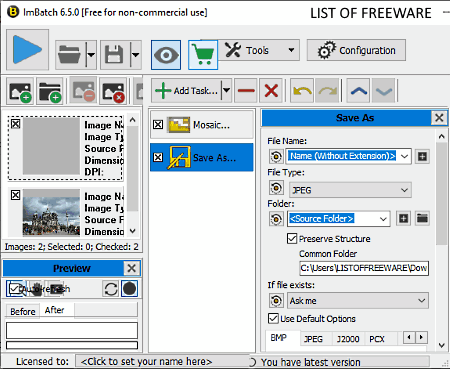This screenshot has width=450, height=369.
Task: Click the Folder reset icon
Action: click(276, 219)
